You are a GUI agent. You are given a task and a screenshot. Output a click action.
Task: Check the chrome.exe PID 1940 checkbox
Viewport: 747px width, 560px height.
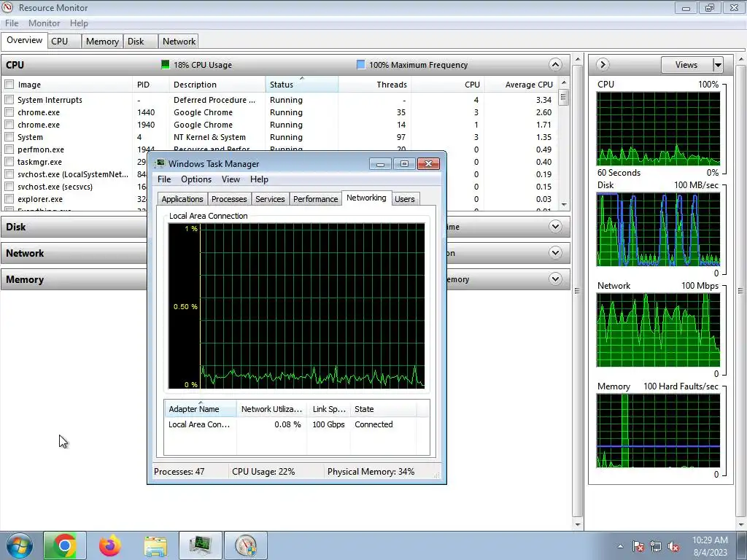[9, 124]
